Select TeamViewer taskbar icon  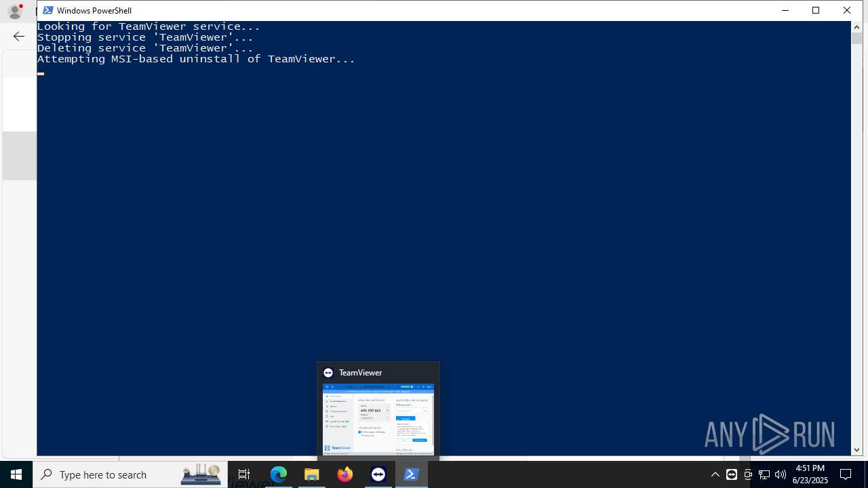pos(378,474)
